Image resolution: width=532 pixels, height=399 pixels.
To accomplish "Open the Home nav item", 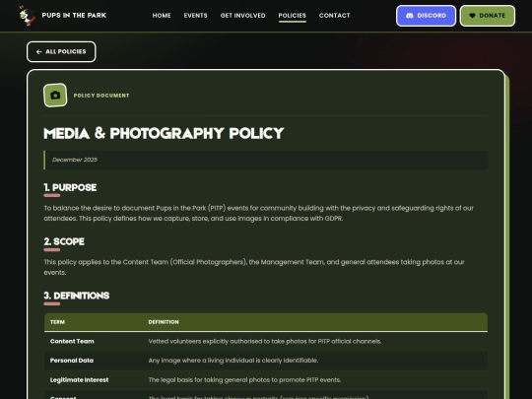I will 162,16.
